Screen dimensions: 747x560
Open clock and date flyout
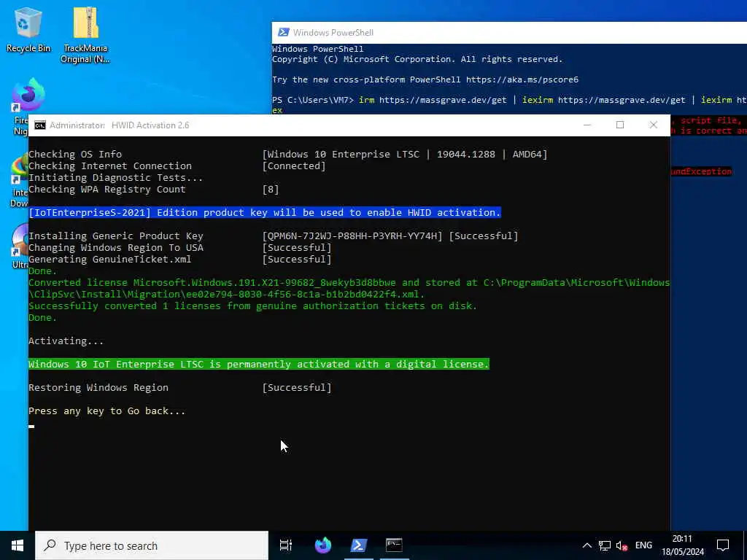[x=682, y=545]
